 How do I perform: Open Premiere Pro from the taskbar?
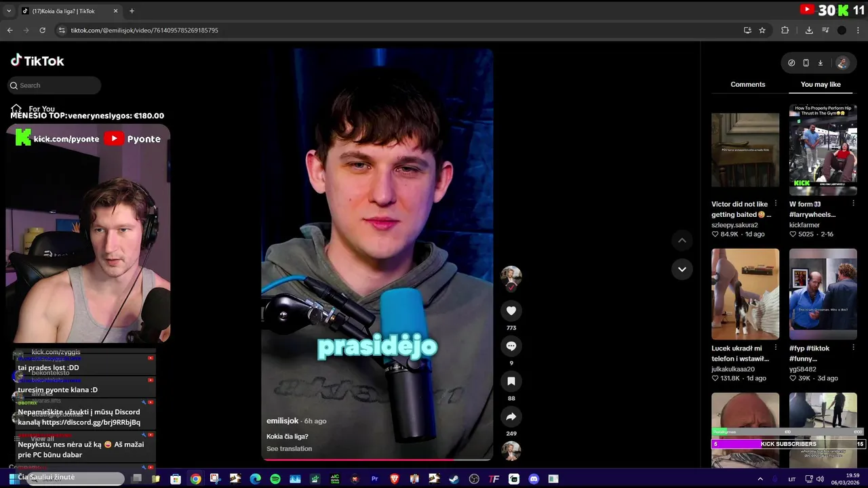pos(374,479)
